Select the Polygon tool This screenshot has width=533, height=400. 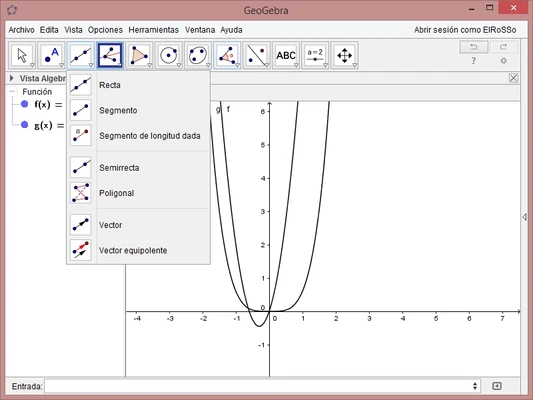[x=139, y=55]
